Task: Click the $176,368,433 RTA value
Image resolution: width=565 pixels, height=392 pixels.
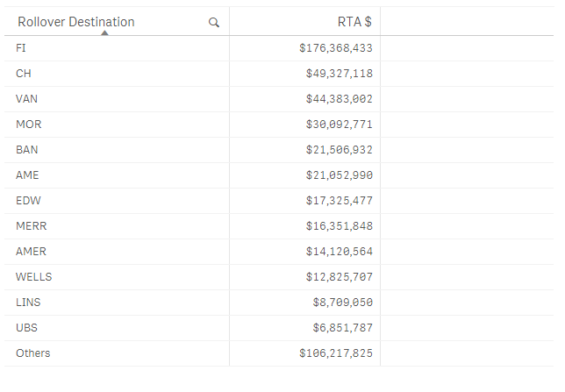Action: point(336,48)
